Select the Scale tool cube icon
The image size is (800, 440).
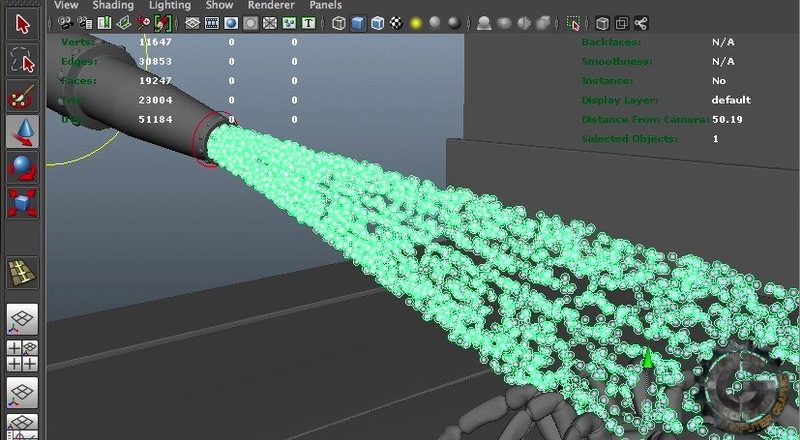pyautogui.click(x=22, y=203)
